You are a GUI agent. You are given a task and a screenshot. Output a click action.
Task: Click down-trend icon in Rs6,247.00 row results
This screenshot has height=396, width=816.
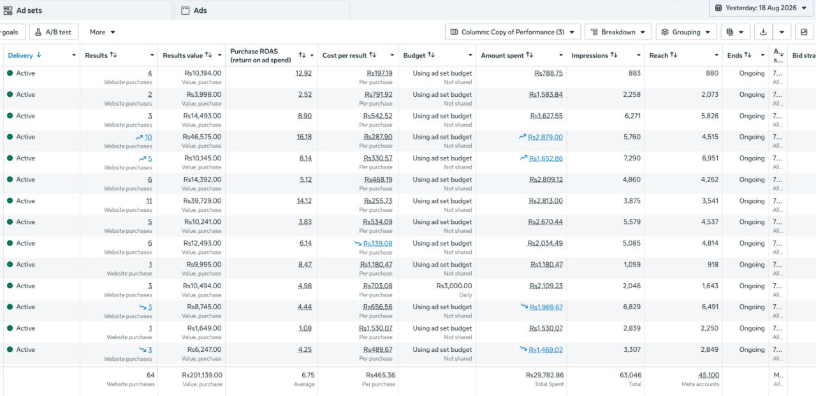click(x=142, y=350)
